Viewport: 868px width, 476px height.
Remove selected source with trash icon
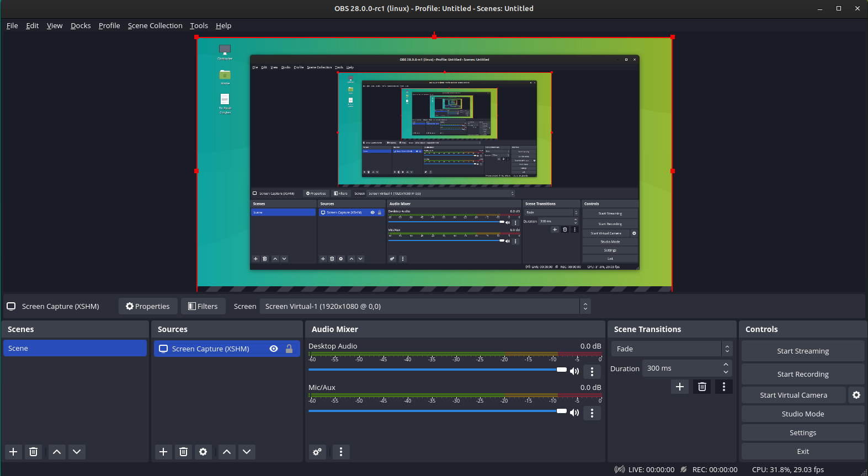pyautogui.click(x=183, y=452)
